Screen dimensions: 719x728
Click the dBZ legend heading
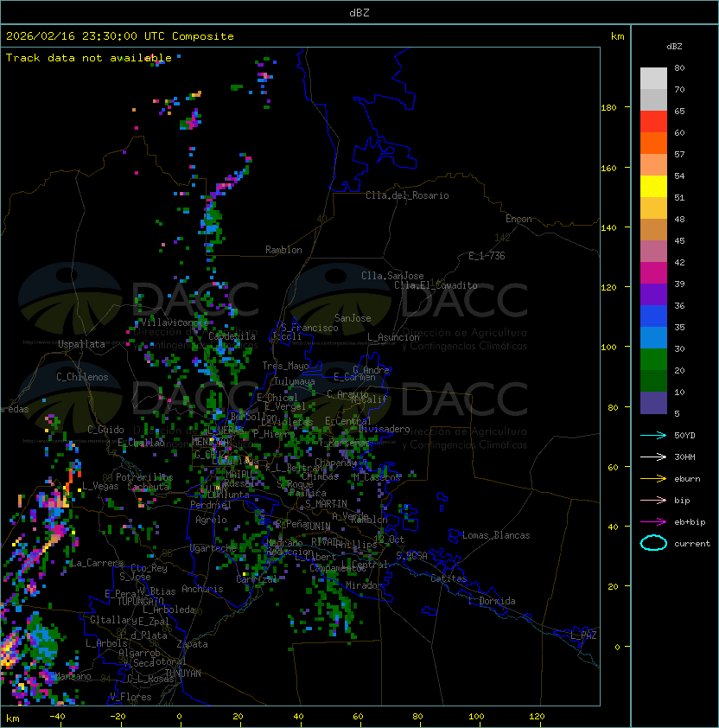click(x=674, y=46)
